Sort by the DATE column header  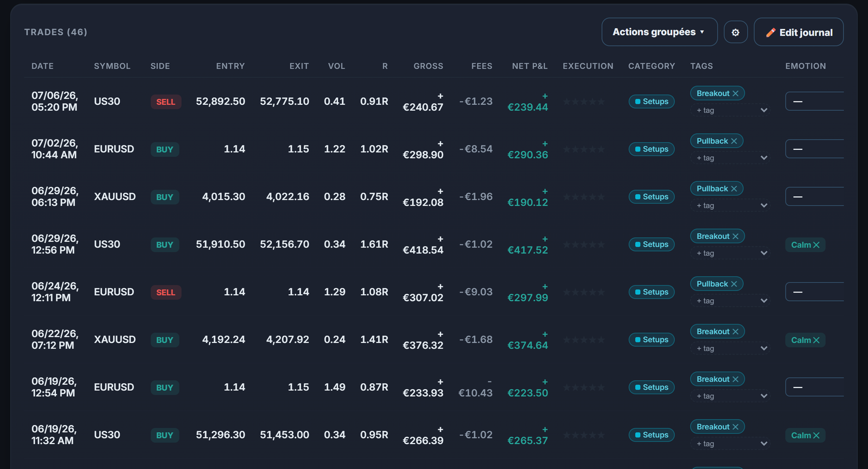pos(42,66)
